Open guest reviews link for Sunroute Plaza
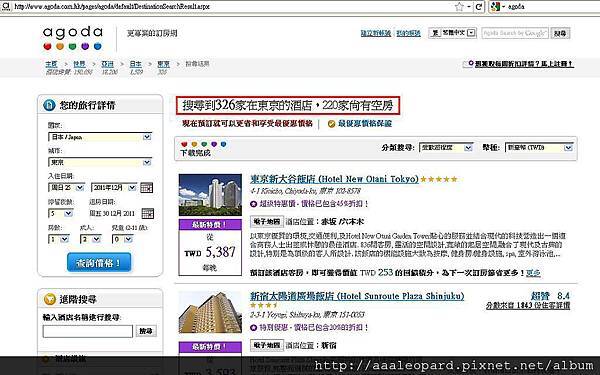 (528, 305)
